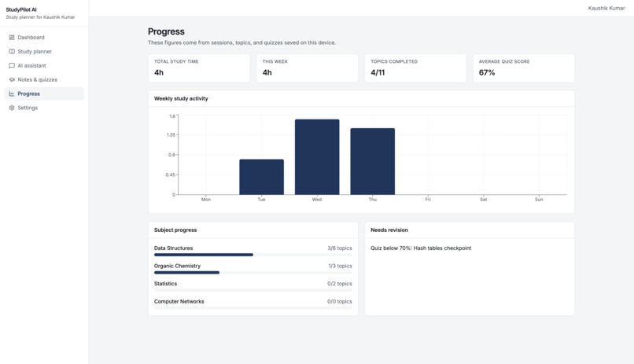This screenshot has width=634, height=364.
Task: Click the 'Weekly study activity' heading
Action: [181, 98]
